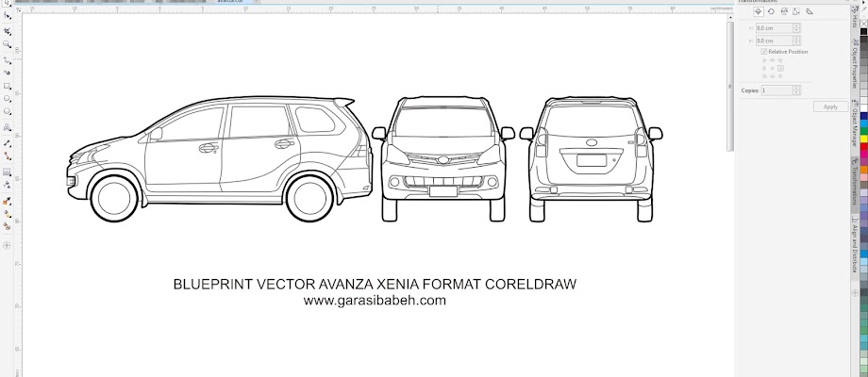This screenshot has height=377, width=868.
Task: Select the Interactive Fill tool
Action: 8,213
